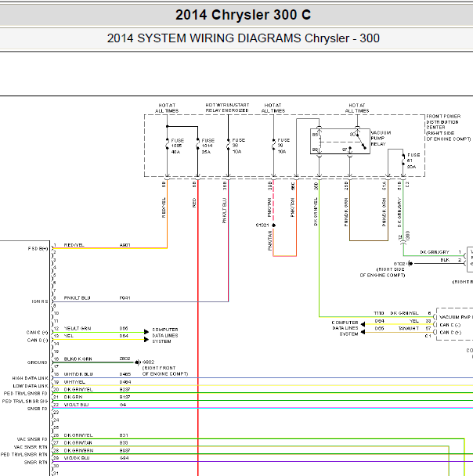Click the 'FUSE 1014 25A' label
This screenshot has height=476, width=473.
pos(208,146)
